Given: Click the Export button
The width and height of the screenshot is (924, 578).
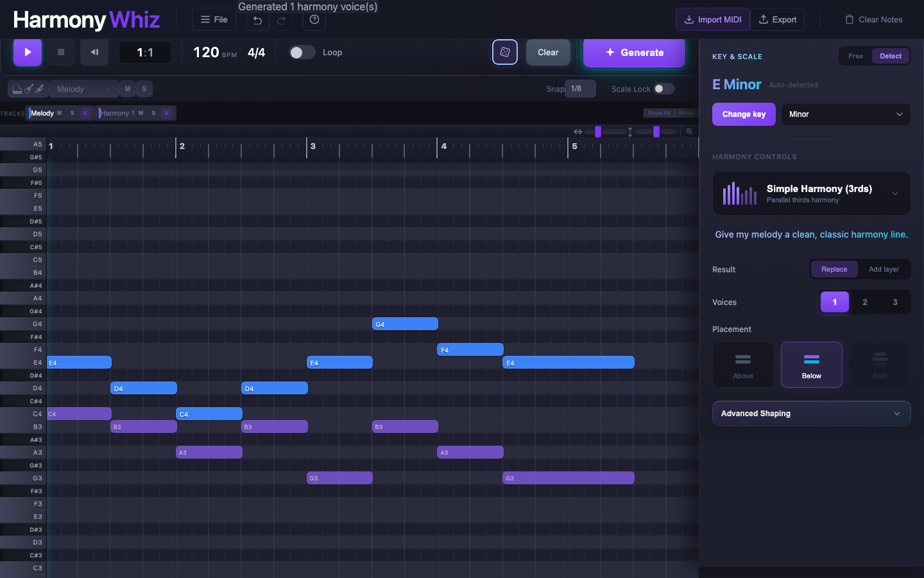Looking at the screenshot, I should tap(778, 19).
